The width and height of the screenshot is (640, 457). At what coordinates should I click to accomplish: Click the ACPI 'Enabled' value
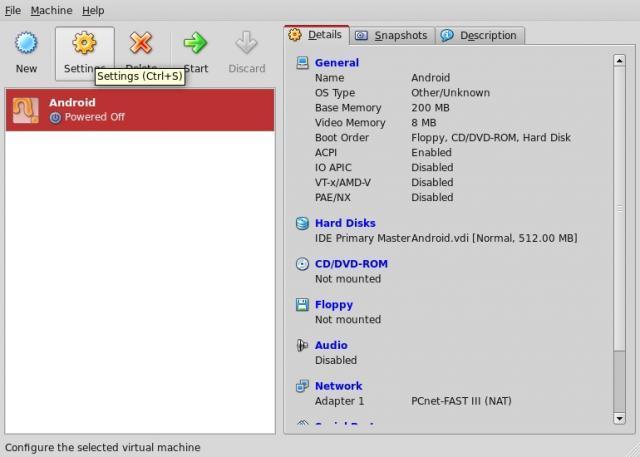tap(431, 153)
